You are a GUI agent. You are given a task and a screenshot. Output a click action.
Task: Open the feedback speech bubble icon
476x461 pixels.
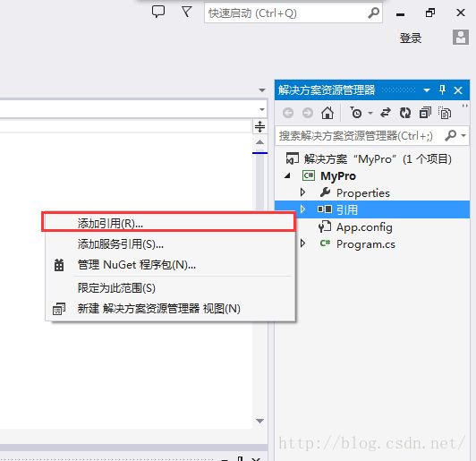tap(158, 13)
